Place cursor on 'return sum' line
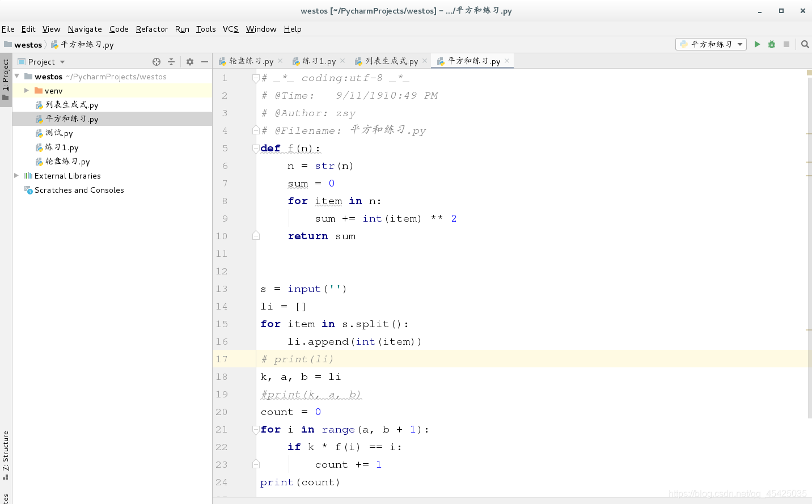This screenshot has height=504, width=812. [322, 236]
